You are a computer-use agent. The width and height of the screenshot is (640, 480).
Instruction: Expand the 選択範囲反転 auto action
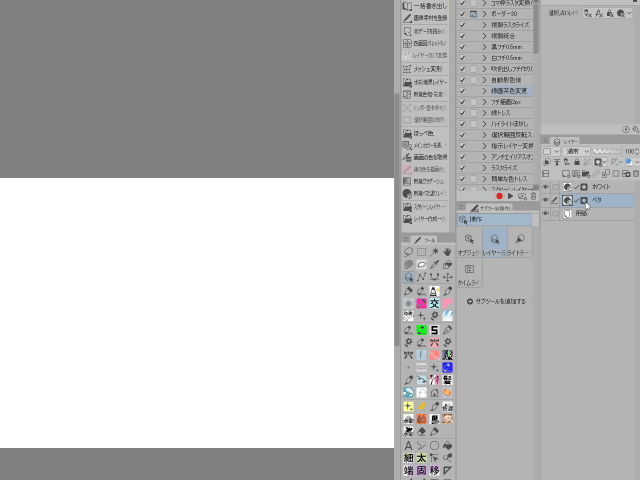coord(484,135)
